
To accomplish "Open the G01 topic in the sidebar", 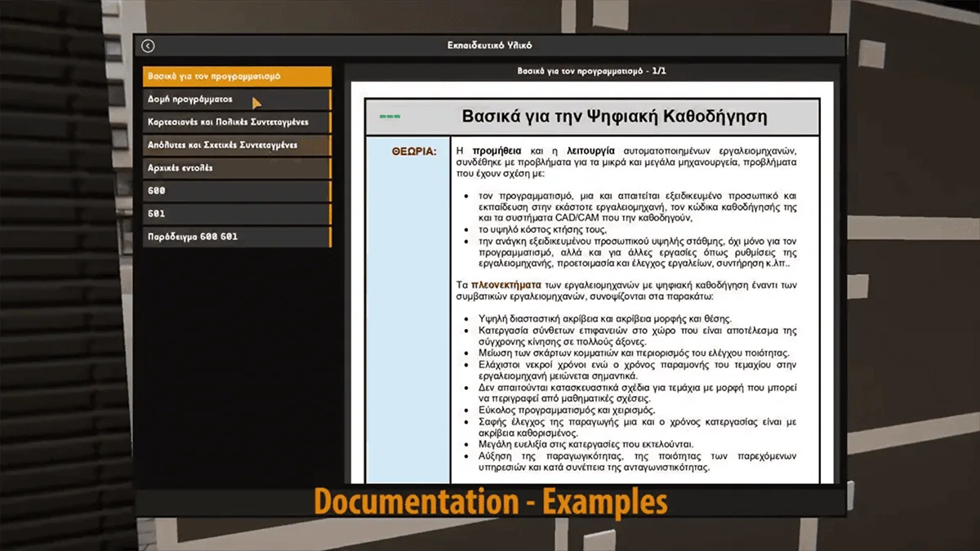I will 238,213.
